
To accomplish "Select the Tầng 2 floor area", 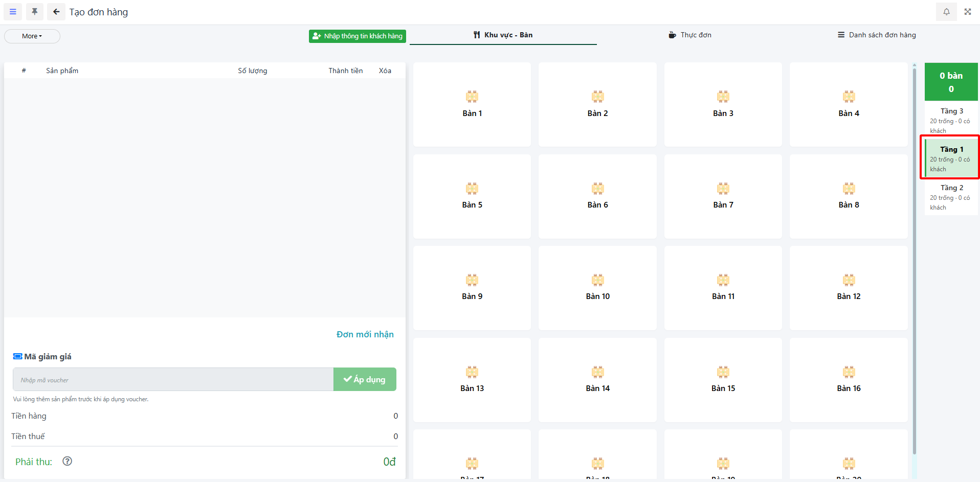I will click(x=951, y=197).
